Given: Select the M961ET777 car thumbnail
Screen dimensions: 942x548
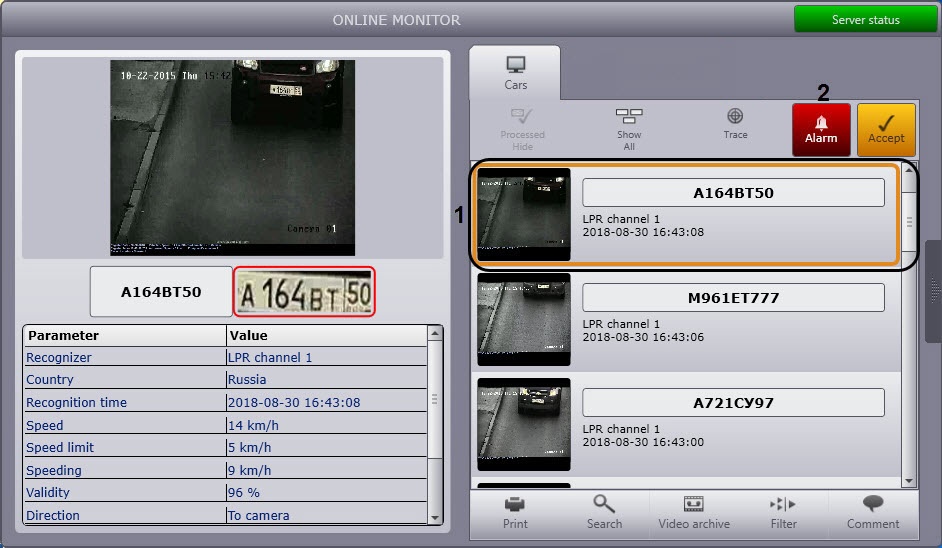Looking at the screenshot, I should tap(524, 320).
